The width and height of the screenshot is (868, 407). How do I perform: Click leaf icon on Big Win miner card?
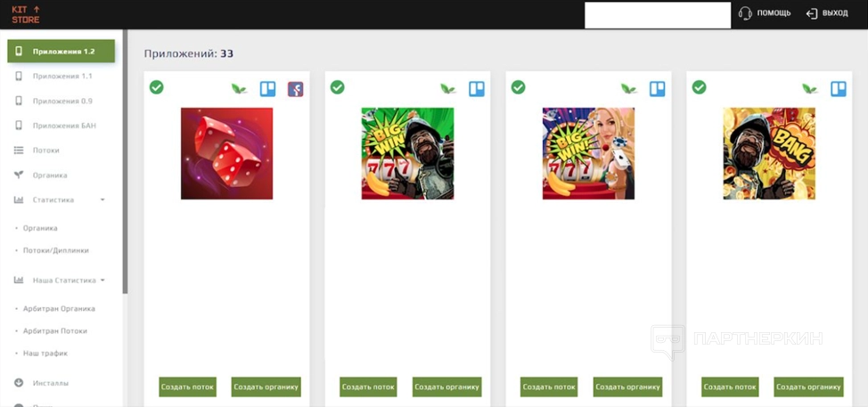(448, 88)
